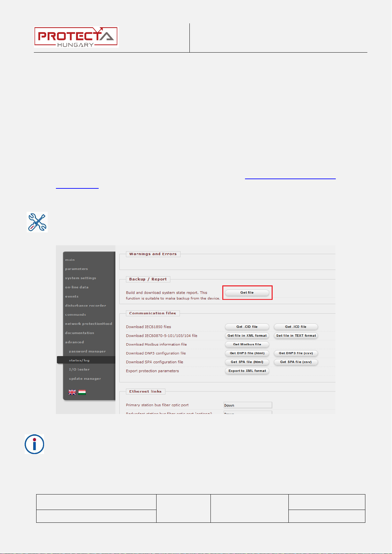Click the Download IEC61850 files label
Image resolution: width=392 pixels, height=554 pixels.
148,327
